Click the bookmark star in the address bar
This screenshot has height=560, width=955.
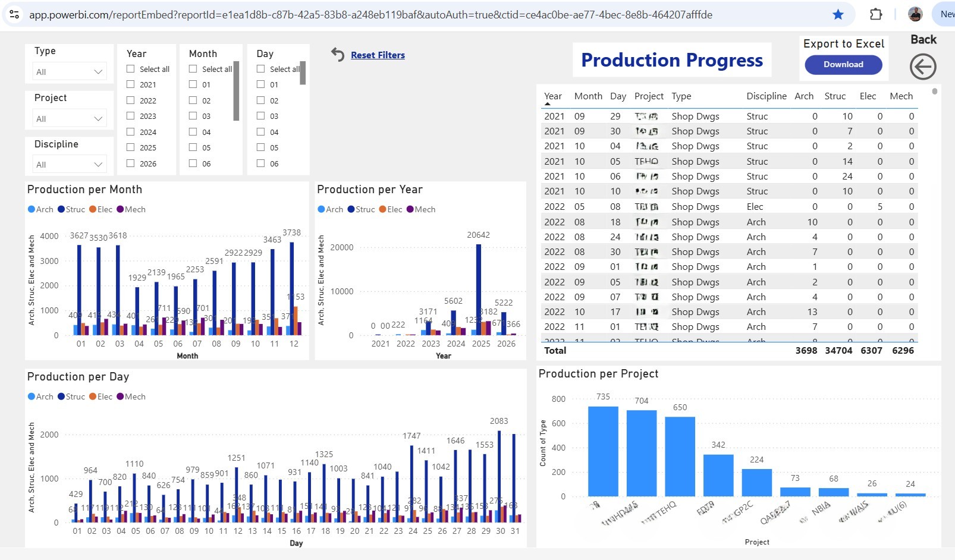pos(838,14)
